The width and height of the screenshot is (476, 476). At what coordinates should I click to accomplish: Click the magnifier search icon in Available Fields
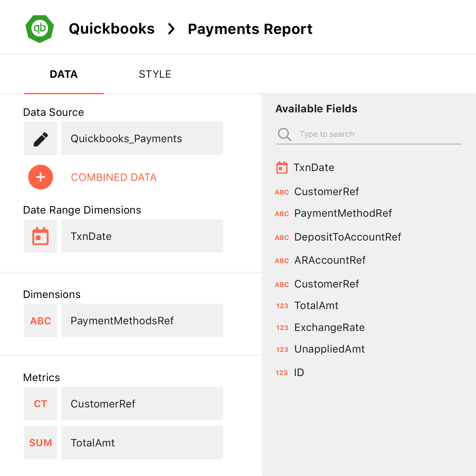(x=284, y=134)
